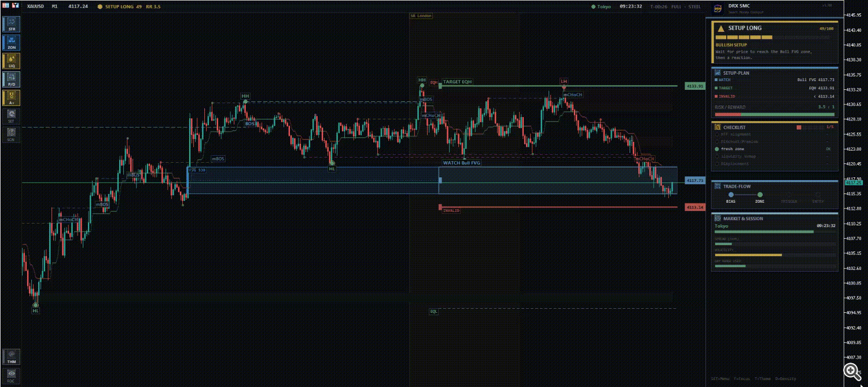Viewport: 868px width, 387px height.
Task: Click the SB London session label
Action: click(421, 16)
